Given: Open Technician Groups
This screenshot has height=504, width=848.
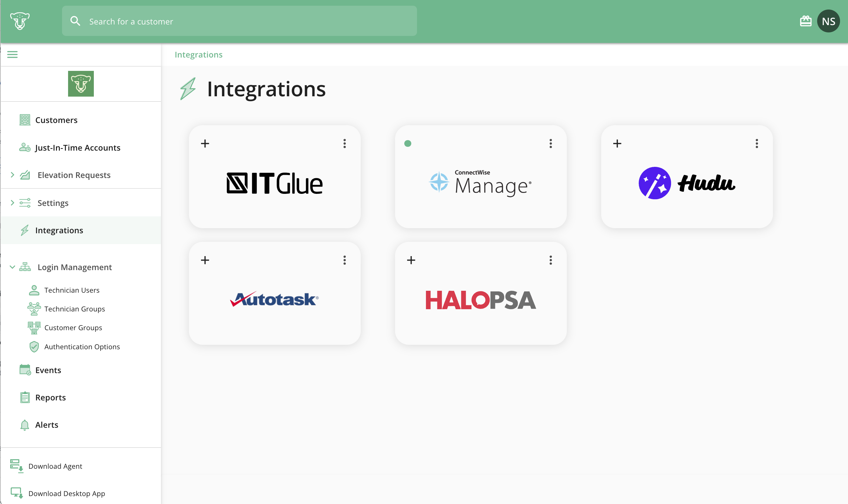Looking at the screenshot, I should tap(74, 309).
